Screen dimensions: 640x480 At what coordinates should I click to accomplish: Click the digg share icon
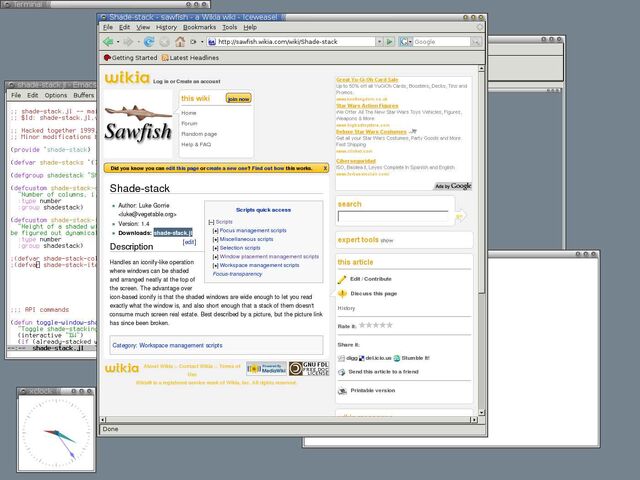pos(341,358)
